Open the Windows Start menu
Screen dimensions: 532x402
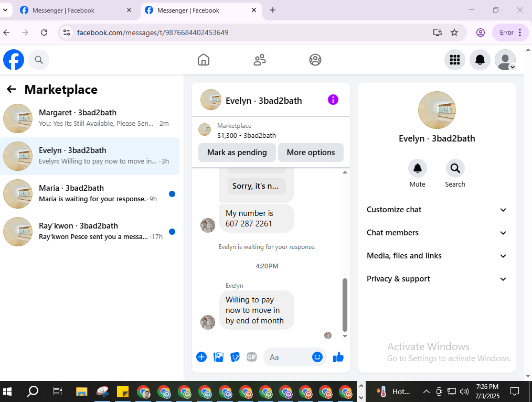(7, 392)
